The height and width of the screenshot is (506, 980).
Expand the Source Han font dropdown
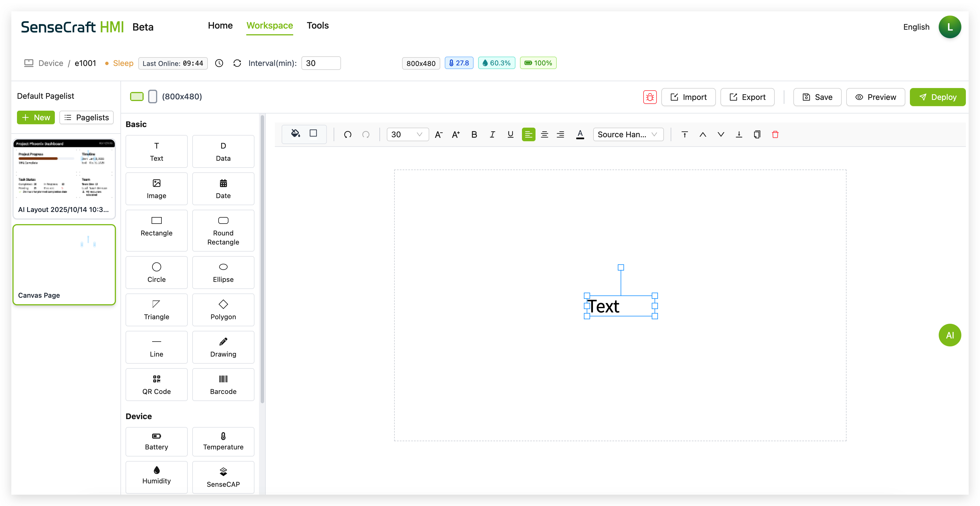(628, 134)
